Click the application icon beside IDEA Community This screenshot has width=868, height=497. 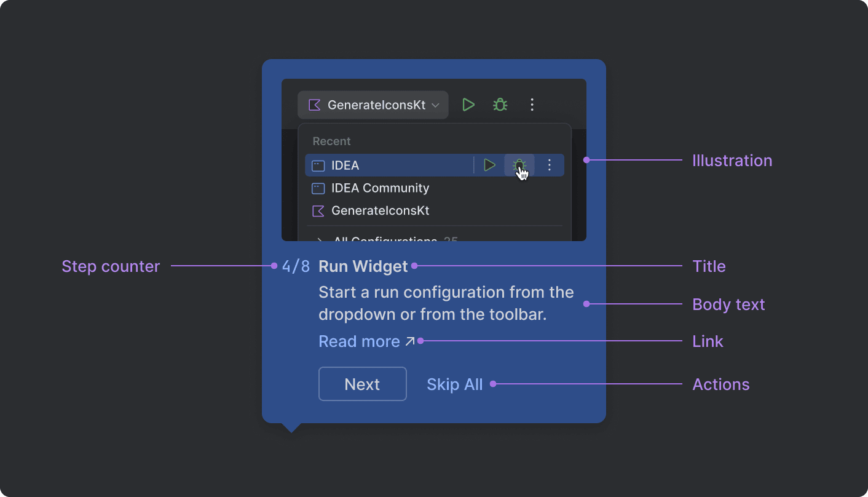318,188
